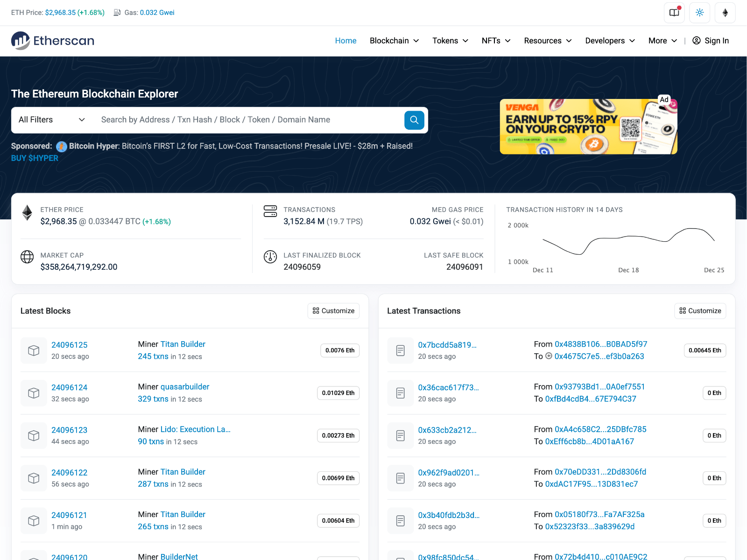Viewport: 747px width, 560px height.
Task: Click the Last Finalized Block gauge icon
Action: 270,257
